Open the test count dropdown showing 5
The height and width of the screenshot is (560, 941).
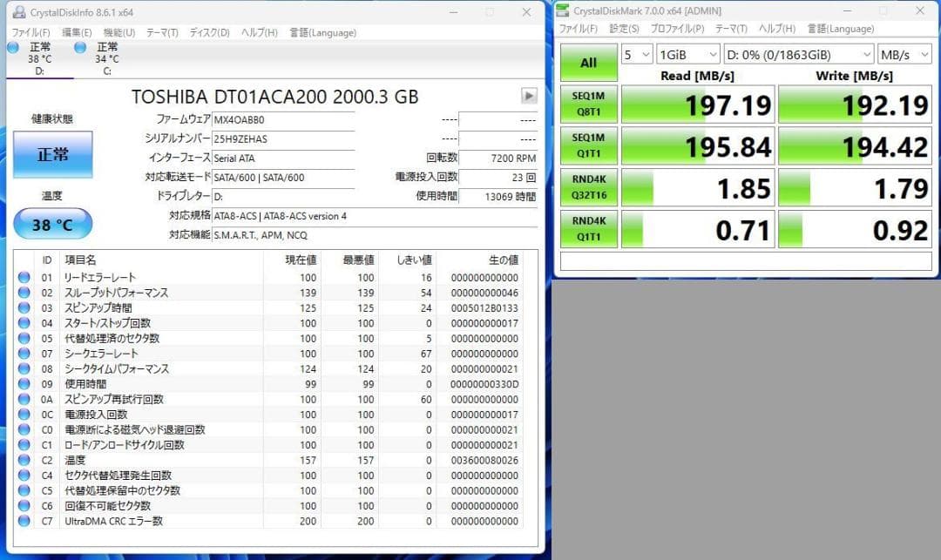636,54
